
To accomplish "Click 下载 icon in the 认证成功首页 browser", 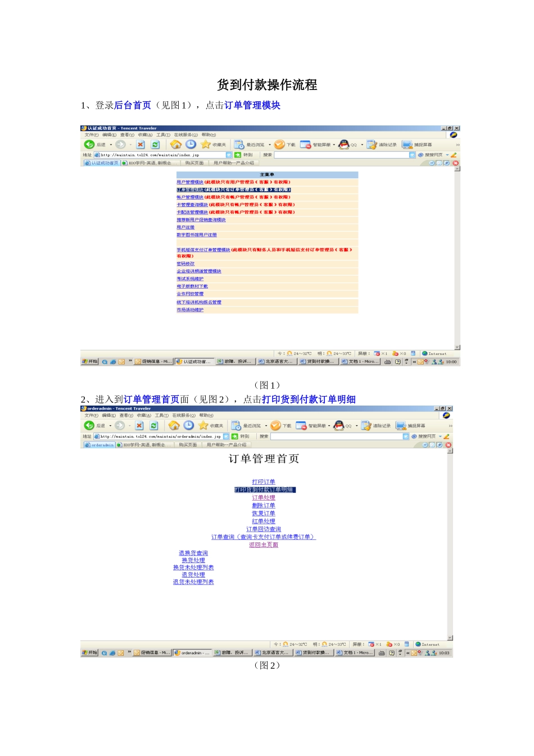I will click(x=280, y=145).
